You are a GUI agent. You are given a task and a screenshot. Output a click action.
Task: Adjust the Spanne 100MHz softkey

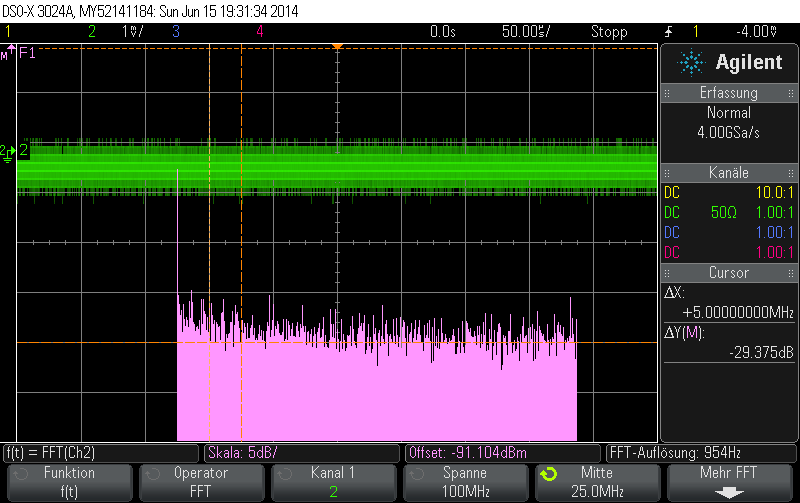pos(466,482)
